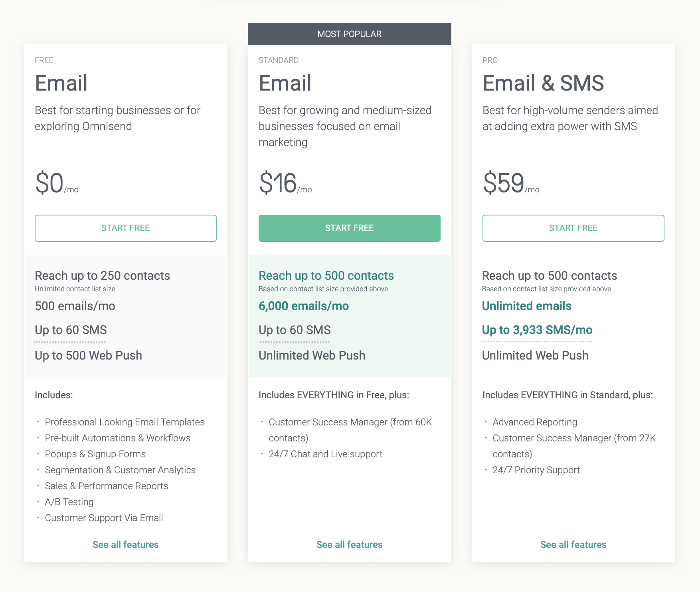The height and width of the screenshot is (593, 700).
Task: Click the Advanced Reporting feature item
Action: point(535,422)
